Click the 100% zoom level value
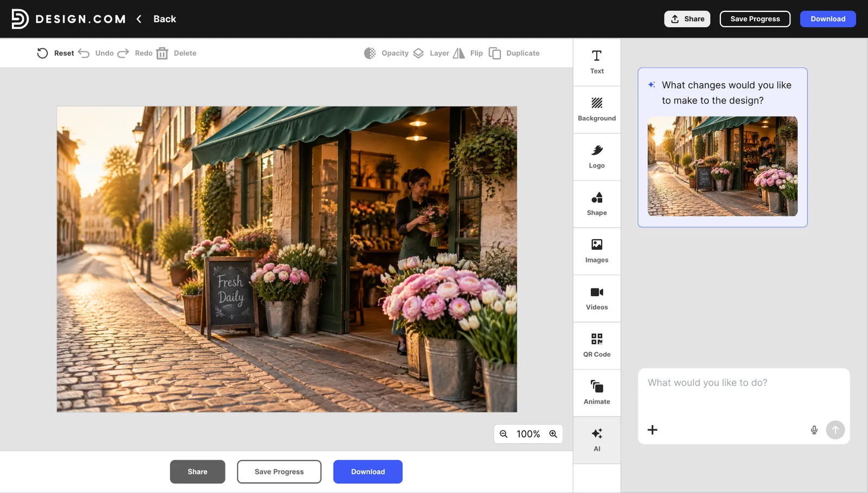Screen dimensions: 868x493 coord(528,434)
